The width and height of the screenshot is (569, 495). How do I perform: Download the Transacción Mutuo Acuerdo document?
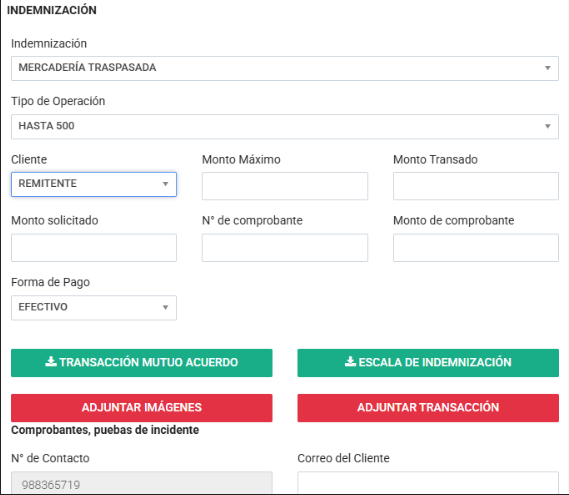pos(142,363)
